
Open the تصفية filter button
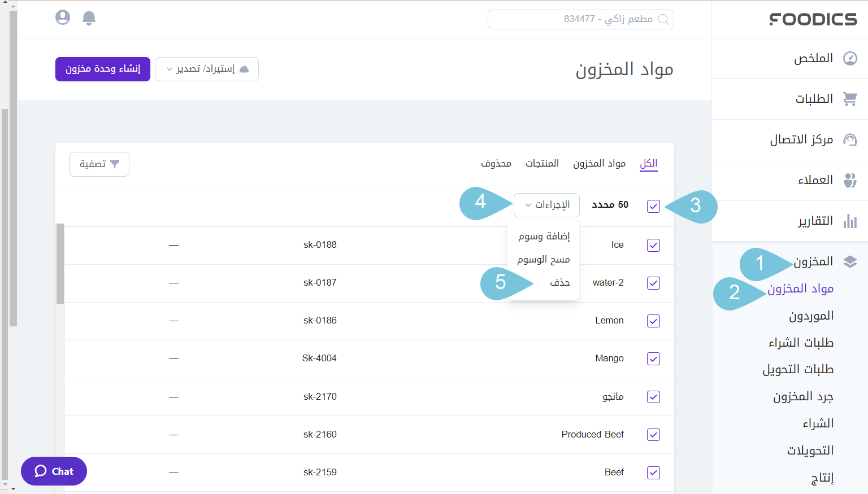[x=99, y=164]
